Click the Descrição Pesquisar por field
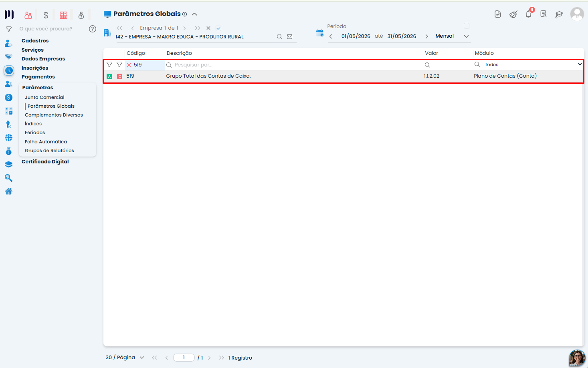The height and width of the screenshot is (368, 588). [294, 65]
